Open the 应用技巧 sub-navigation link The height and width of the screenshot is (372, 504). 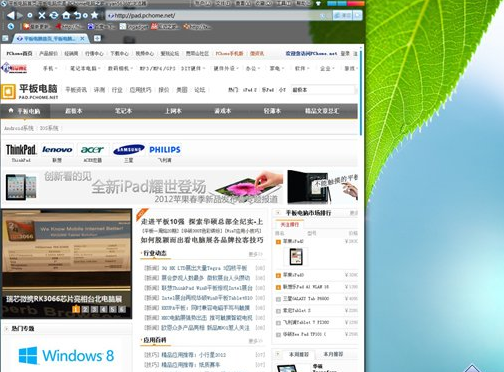pos(140,90)
